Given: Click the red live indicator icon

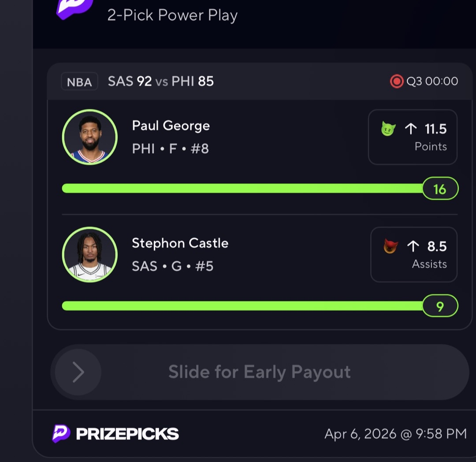Looking at the screenshot, I should click(397, 81).
